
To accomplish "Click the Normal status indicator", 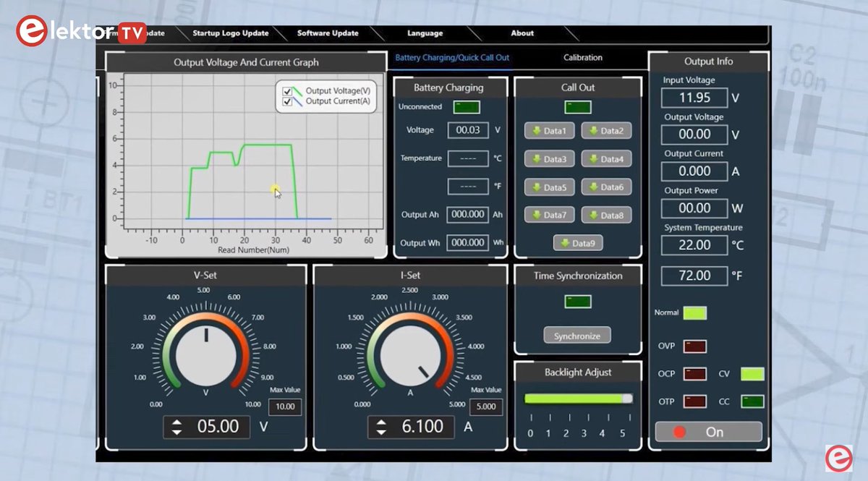I will coord(694,313).
